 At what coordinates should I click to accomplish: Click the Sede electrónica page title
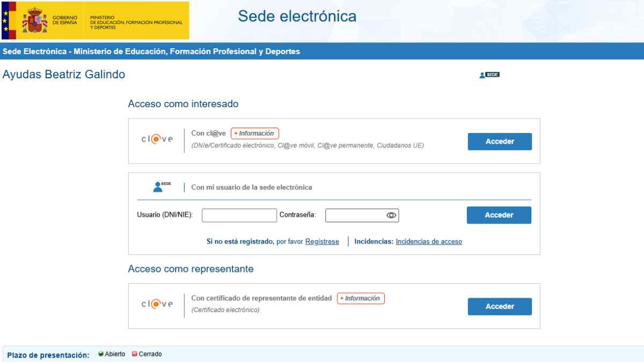[x=298, y=16]
